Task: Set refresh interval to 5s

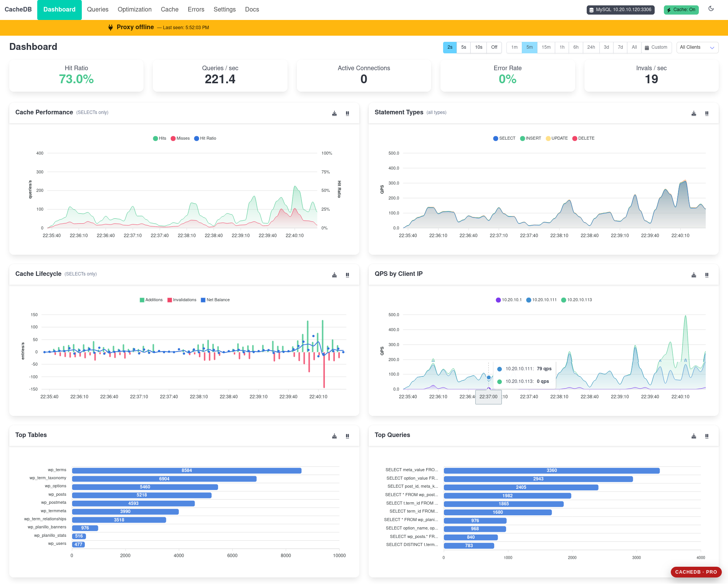Action: pos(464,47)
